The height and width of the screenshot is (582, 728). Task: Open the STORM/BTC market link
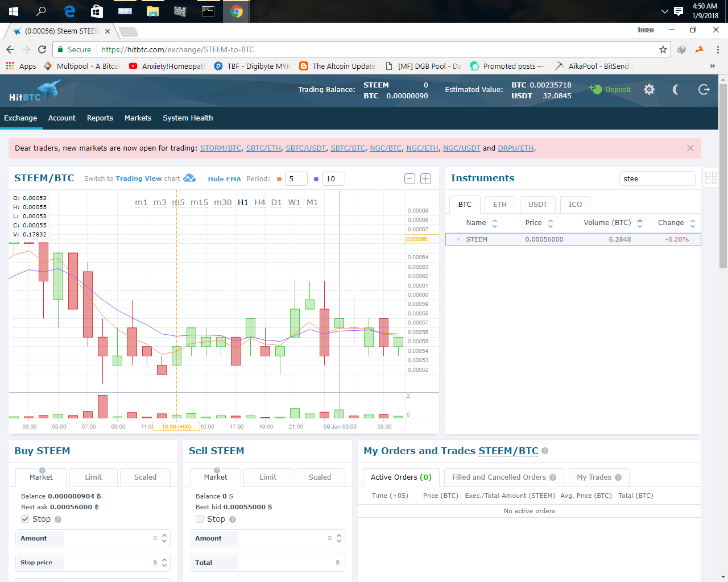[221, 148]
